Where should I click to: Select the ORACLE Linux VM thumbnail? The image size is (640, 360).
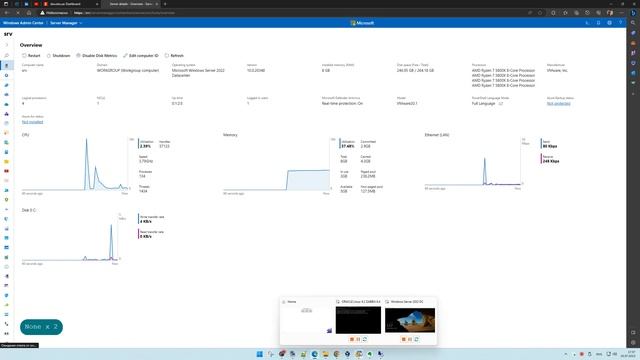[358, 320]
